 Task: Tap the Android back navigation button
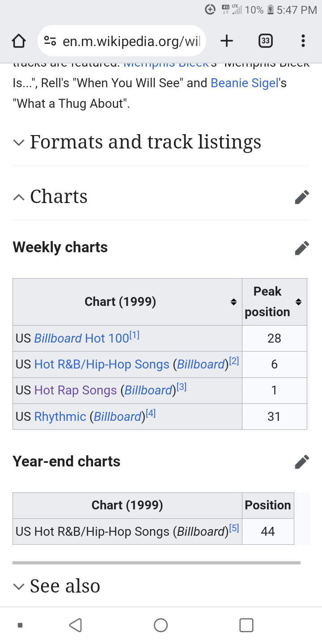coord(76,625)
